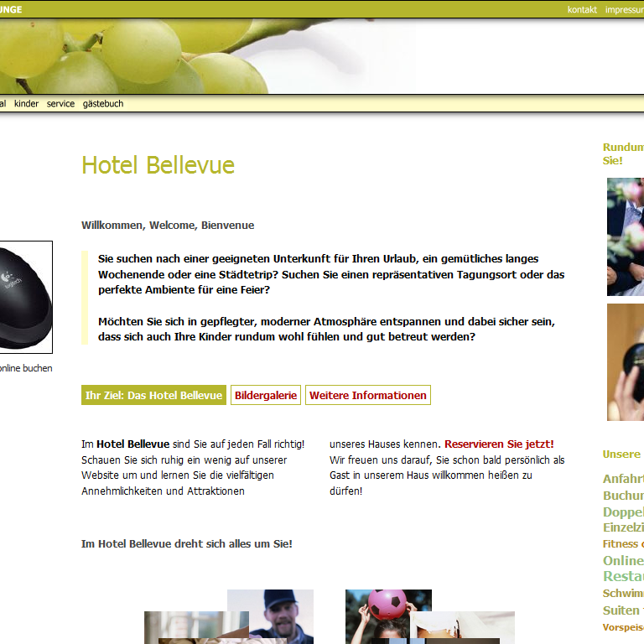This screenshot has height=644, width=644.
Task: Open the Buchung tag in sidebar
Action: (x=623, y=496)
